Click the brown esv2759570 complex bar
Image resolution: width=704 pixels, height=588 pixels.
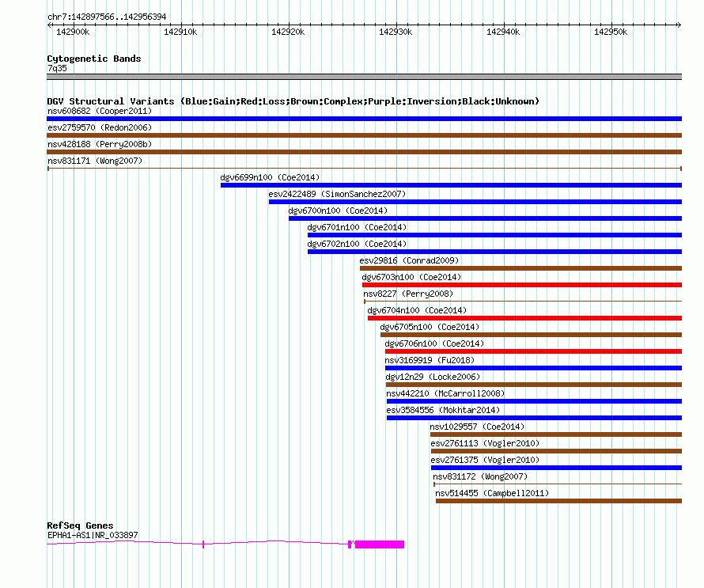(364, 135)
